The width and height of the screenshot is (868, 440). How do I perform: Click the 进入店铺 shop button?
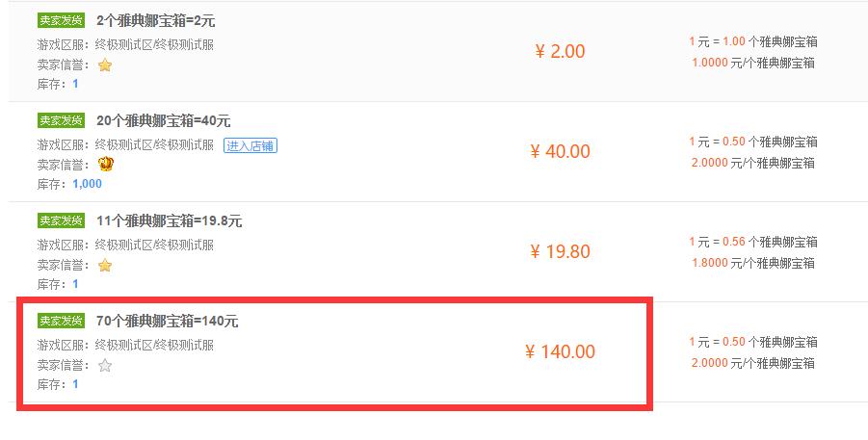250,145
